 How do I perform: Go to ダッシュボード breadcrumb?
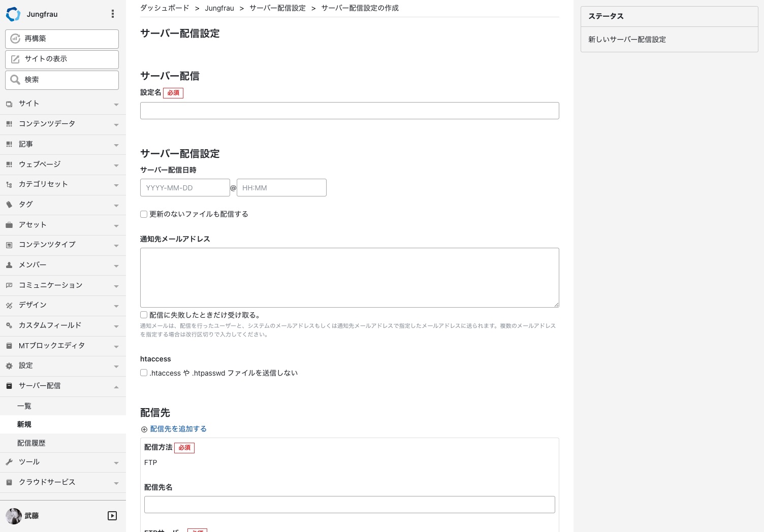165,8
